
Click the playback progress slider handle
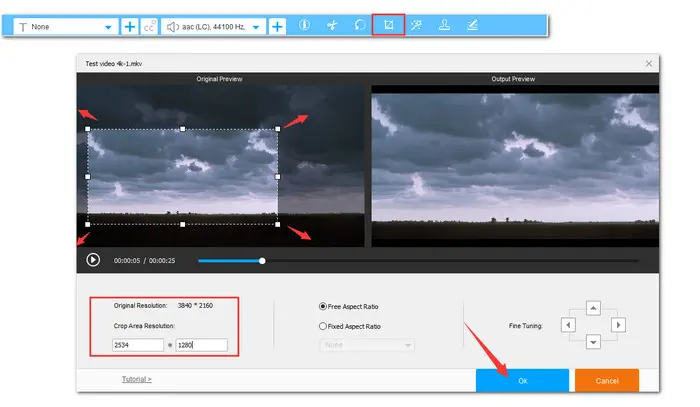pos(262,261)
